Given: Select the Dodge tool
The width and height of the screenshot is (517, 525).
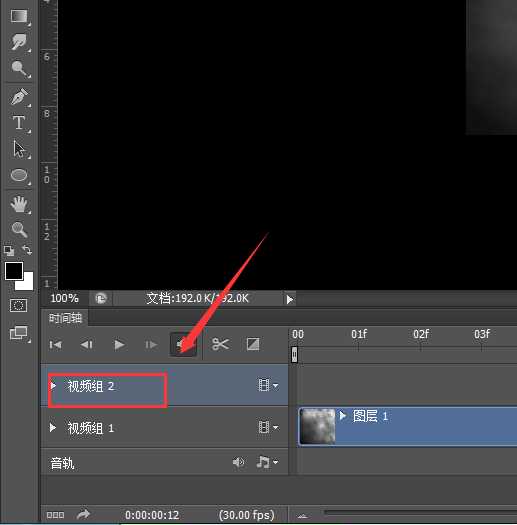Looking at the screenshot, I should pos(19,68).
